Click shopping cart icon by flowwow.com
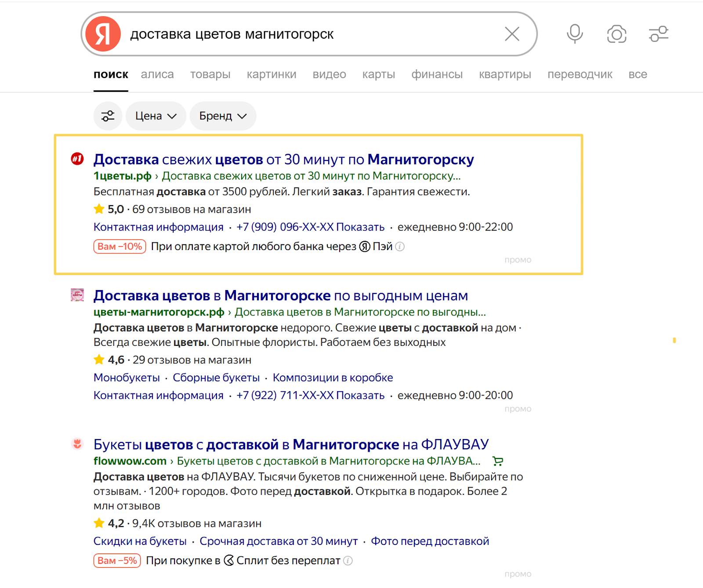The width and height of the screenshot is (703, 588). click(x=498, y=461)
